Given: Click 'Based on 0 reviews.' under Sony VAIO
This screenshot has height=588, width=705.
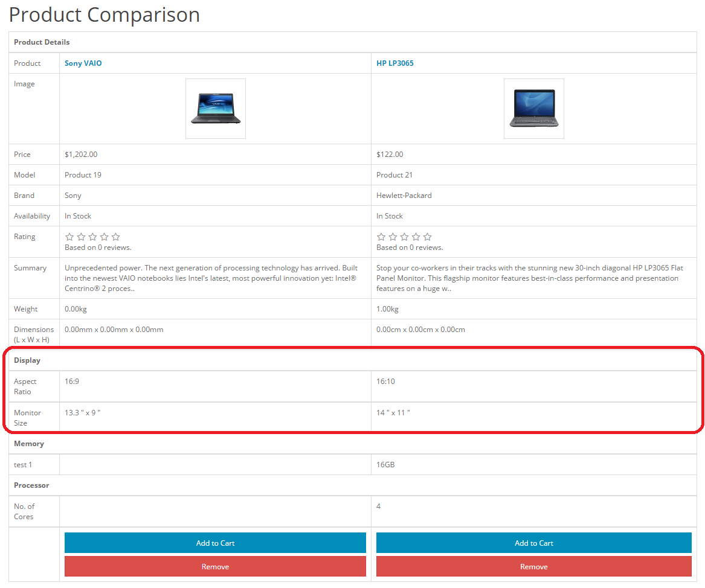Looking at the screenshot, I should point(98,248).
